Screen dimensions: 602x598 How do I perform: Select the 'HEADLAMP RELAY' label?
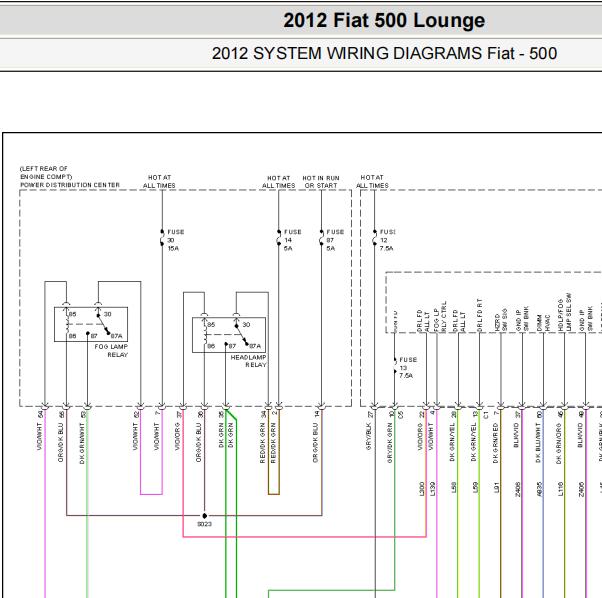pyautogui.click(x=248, y=361)
